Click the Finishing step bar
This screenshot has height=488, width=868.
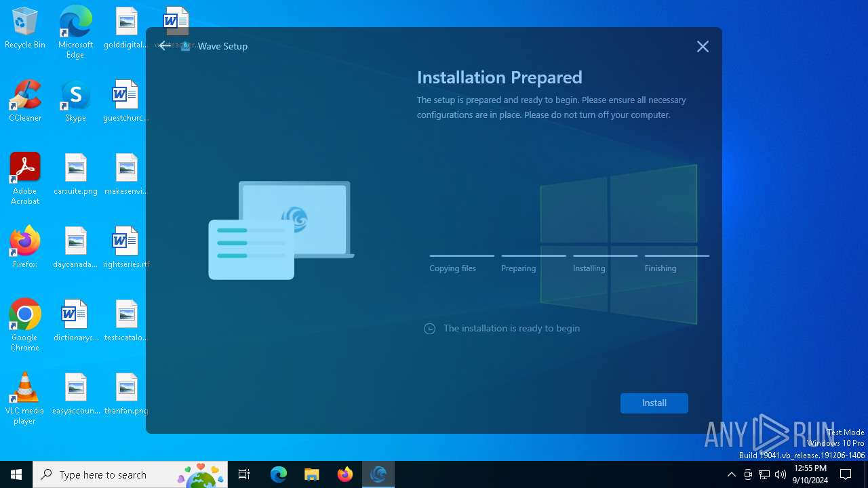coord(677,256)
